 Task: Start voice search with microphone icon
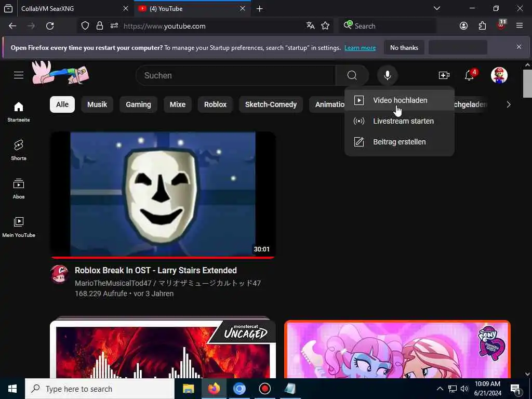387,75
